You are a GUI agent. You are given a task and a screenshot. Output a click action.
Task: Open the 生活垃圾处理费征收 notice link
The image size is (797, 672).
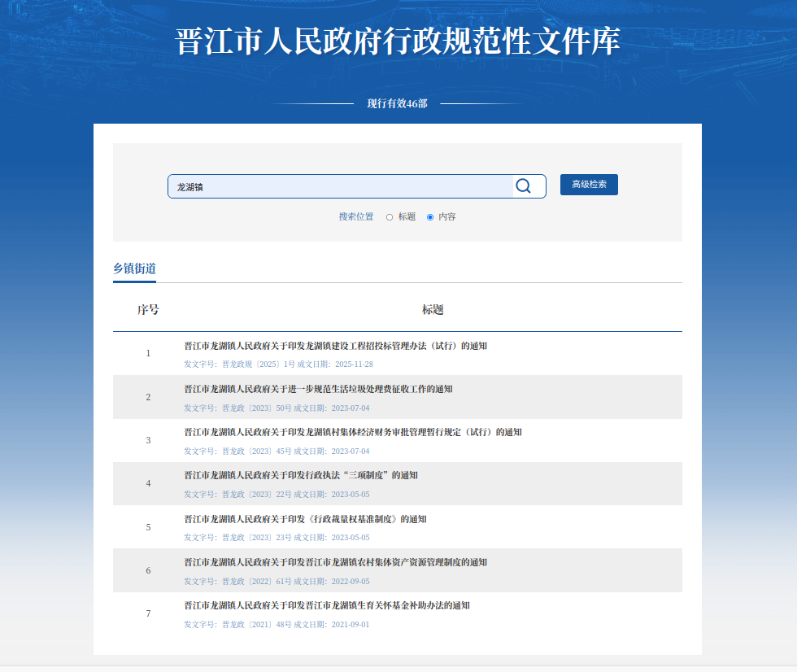coord(318,389)
